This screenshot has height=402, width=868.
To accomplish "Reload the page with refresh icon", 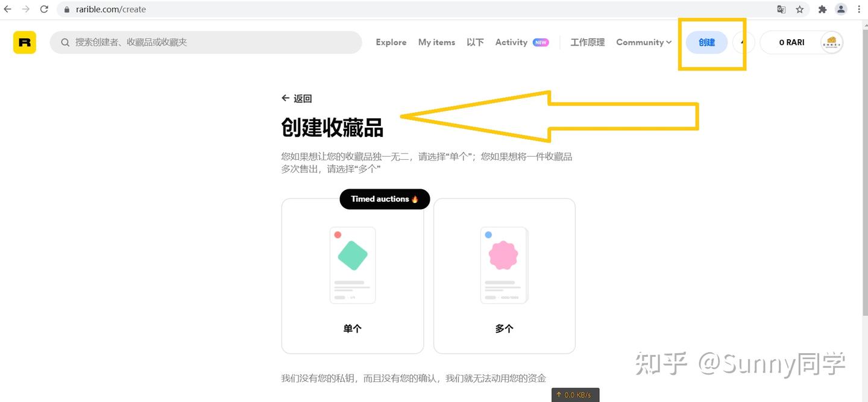I will pos(43,9).
